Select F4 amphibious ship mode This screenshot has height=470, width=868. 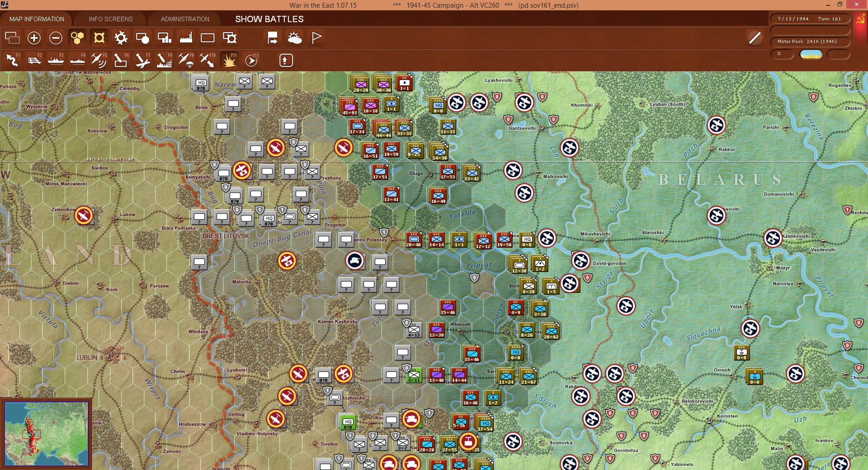(x=77, y=60)
